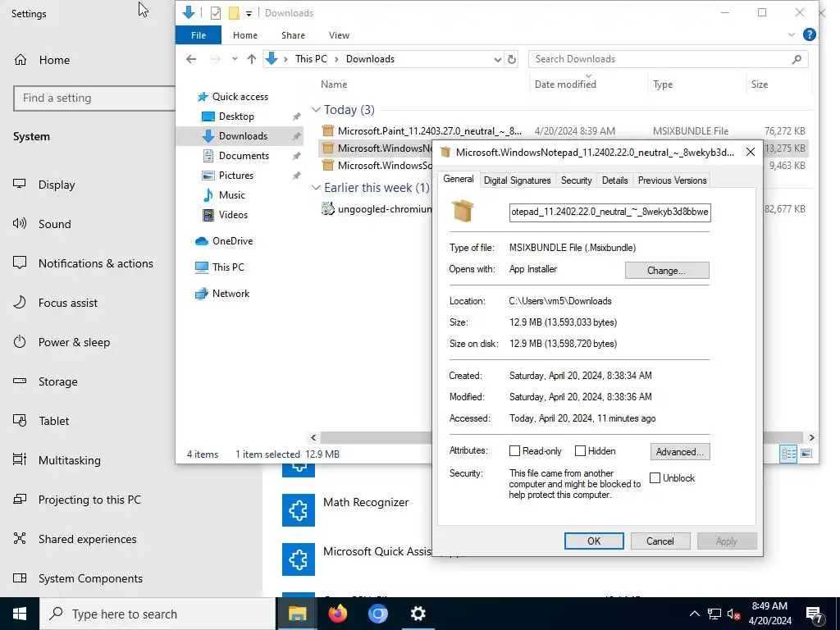Screen dimensions: 840x630
Task: Click the Change... button for Opens with
Action: 667,271
